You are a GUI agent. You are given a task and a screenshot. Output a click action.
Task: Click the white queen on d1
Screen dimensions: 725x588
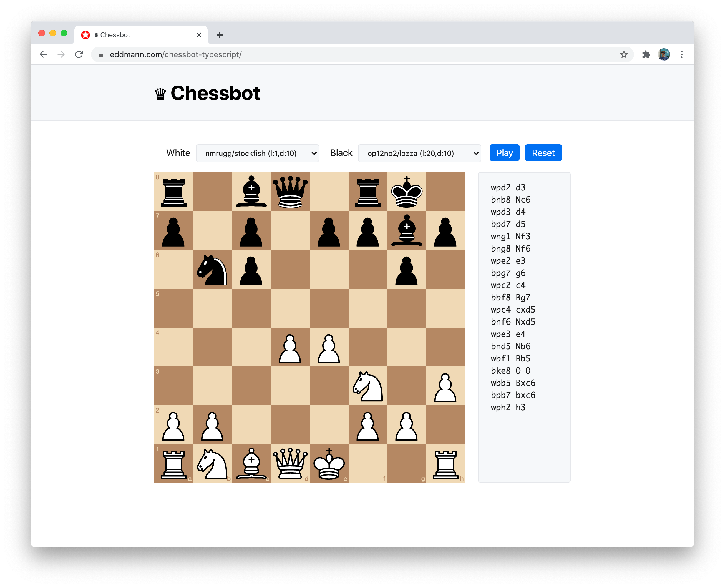pos(290,464)
